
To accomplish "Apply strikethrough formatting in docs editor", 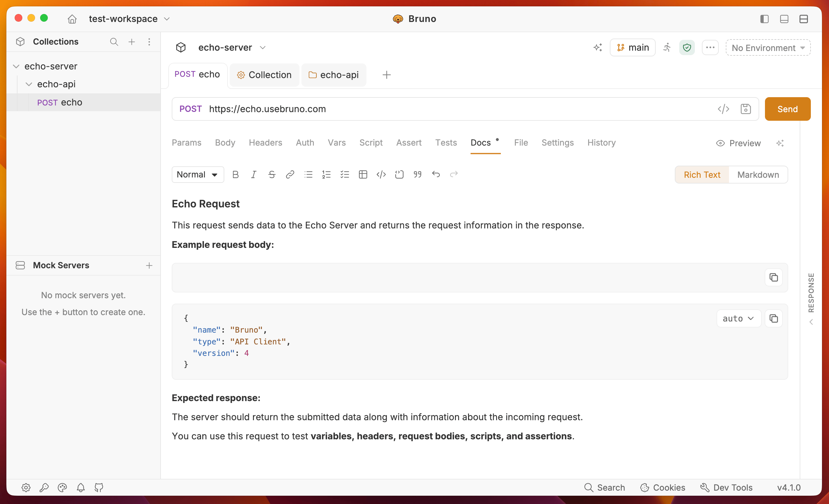I will click(272, 175).
